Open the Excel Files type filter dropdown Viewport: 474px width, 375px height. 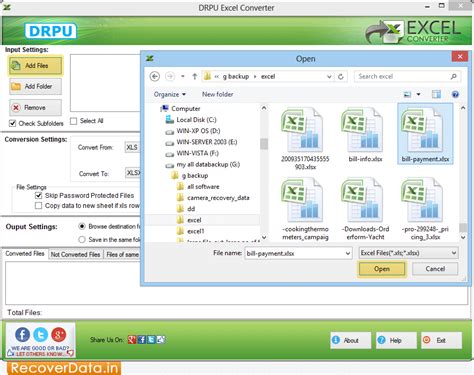(x=408, y=253)
